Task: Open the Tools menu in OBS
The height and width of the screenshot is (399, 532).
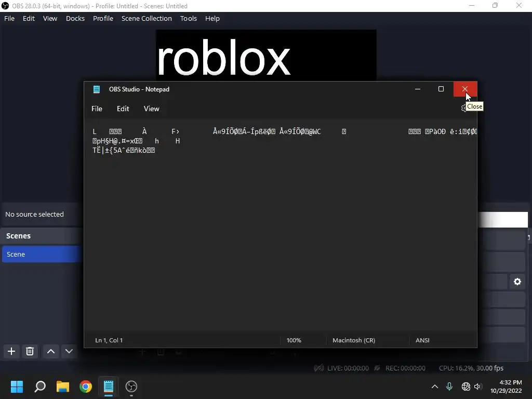Action: pyautogui.click(x=188, y=18)
